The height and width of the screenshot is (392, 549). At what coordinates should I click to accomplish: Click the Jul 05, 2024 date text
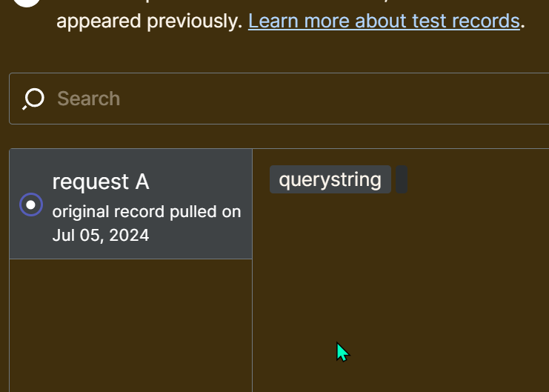tap(101, 235)
